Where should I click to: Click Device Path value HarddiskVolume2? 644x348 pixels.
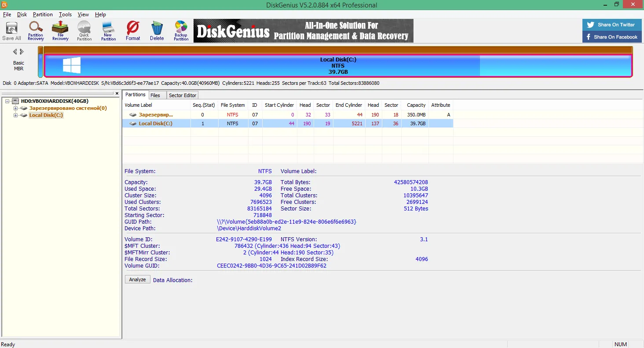click(x=249, y=228)
